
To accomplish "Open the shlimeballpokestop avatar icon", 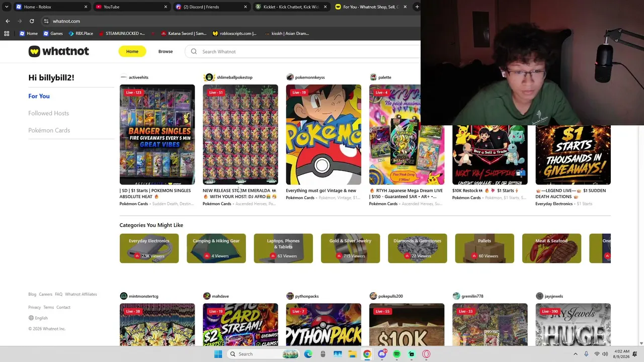I will point(209,77).
